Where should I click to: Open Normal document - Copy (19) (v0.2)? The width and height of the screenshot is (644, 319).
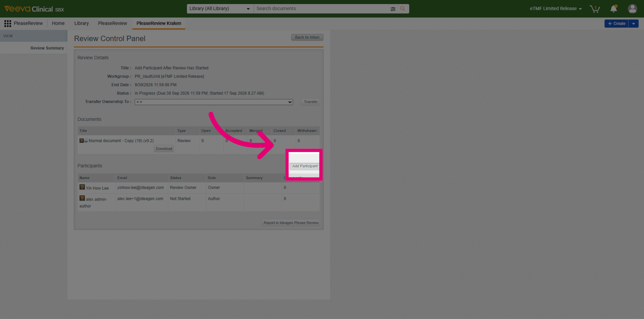point(121,141)
